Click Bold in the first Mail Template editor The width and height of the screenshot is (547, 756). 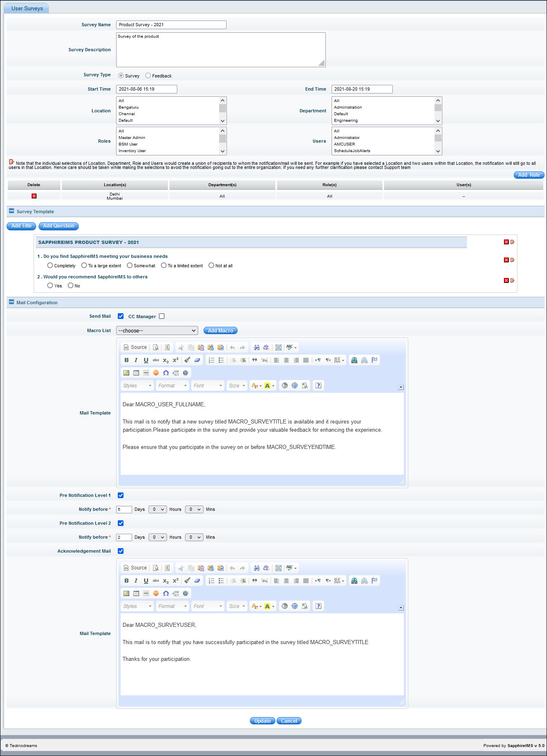pos(126,360)
